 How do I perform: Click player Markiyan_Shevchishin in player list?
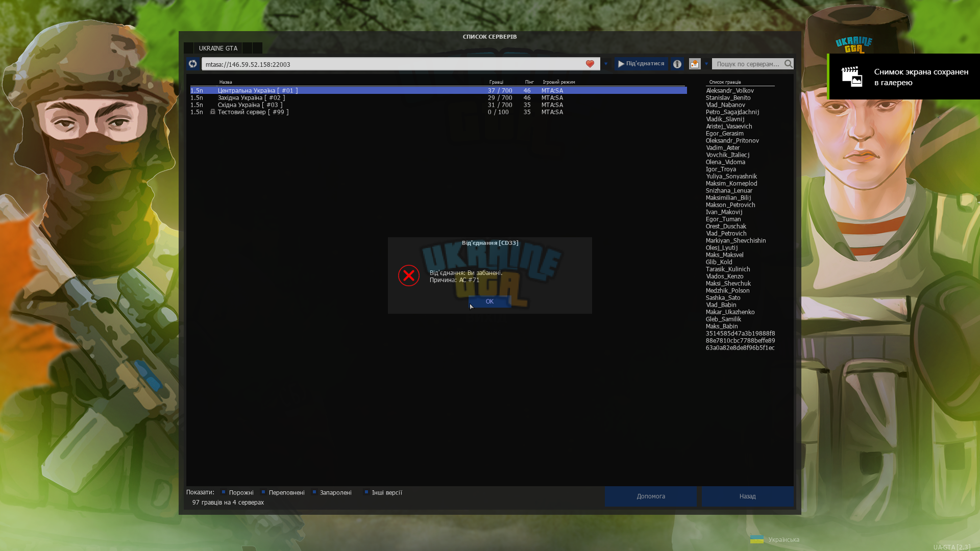point(736,240)
